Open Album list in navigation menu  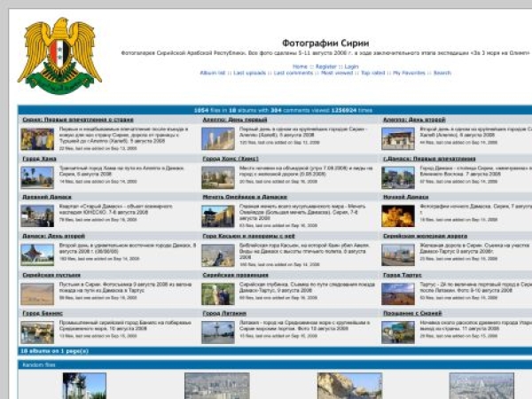click(213, 73)
